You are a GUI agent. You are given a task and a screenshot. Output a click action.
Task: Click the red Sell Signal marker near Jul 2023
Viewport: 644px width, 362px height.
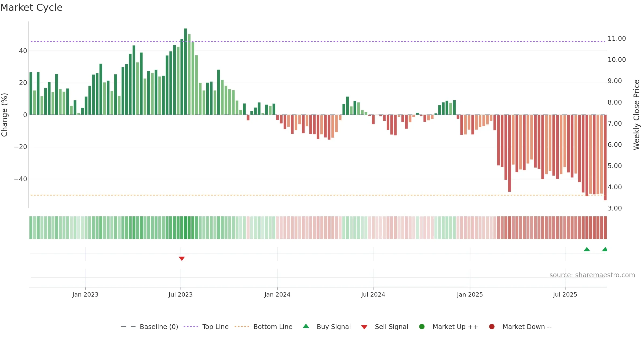point(182,258)
